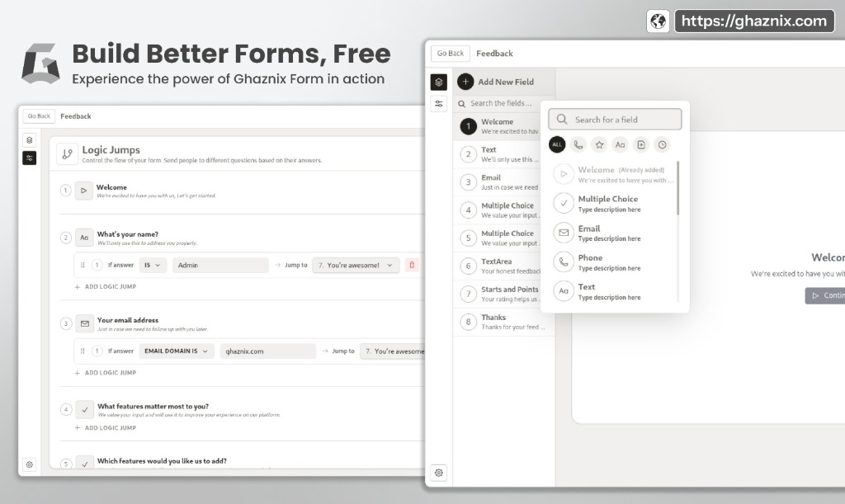Click the Ghaznix logo
The image size is (845, 504).
pyautogui.click(x=41, y=64)
